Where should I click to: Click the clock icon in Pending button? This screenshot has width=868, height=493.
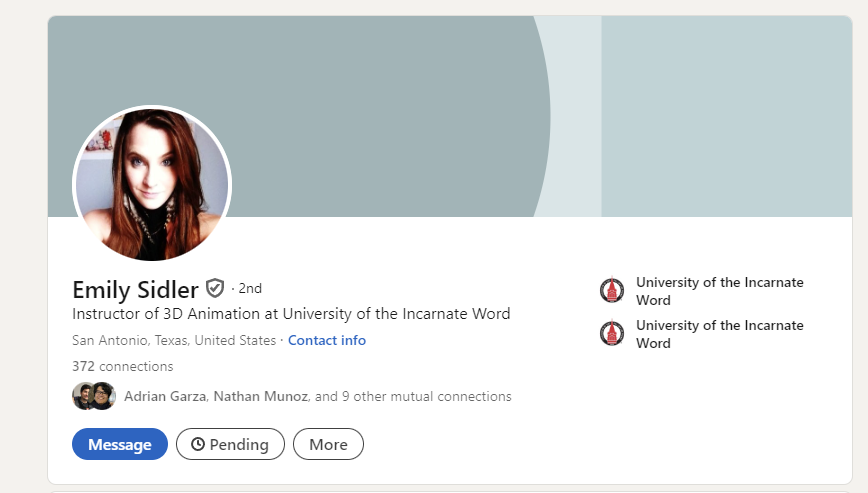[198, 444]
